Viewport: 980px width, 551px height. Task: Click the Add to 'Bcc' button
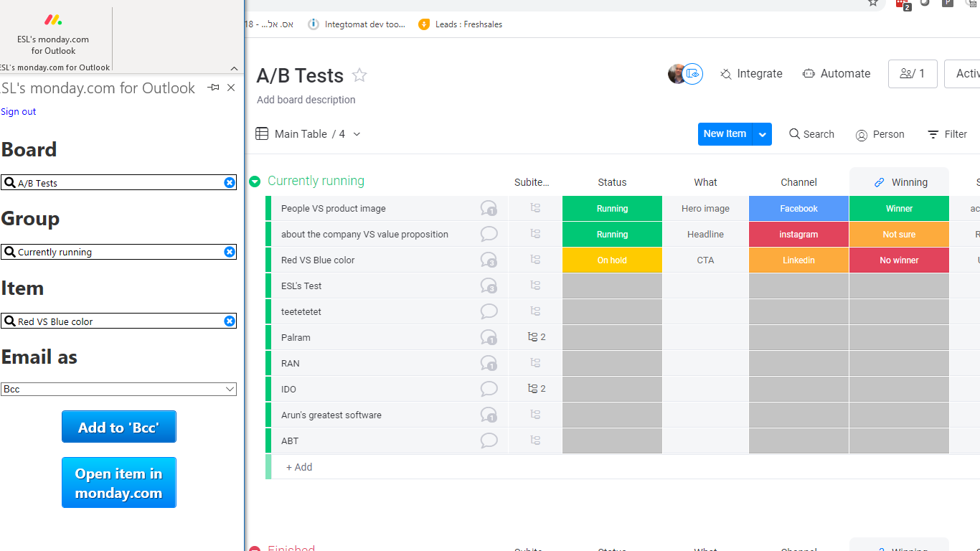click(x=119, y=427)
